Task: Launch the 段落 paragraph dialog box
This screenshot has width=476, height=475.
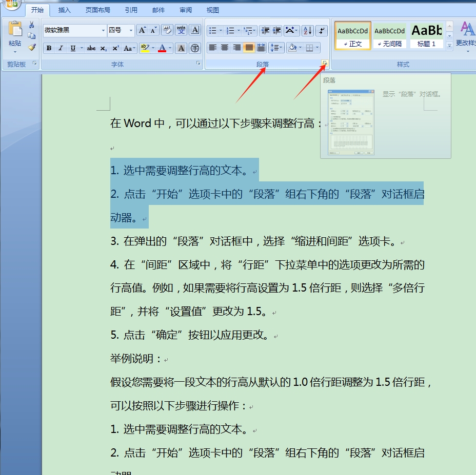Action: point(325,63)
